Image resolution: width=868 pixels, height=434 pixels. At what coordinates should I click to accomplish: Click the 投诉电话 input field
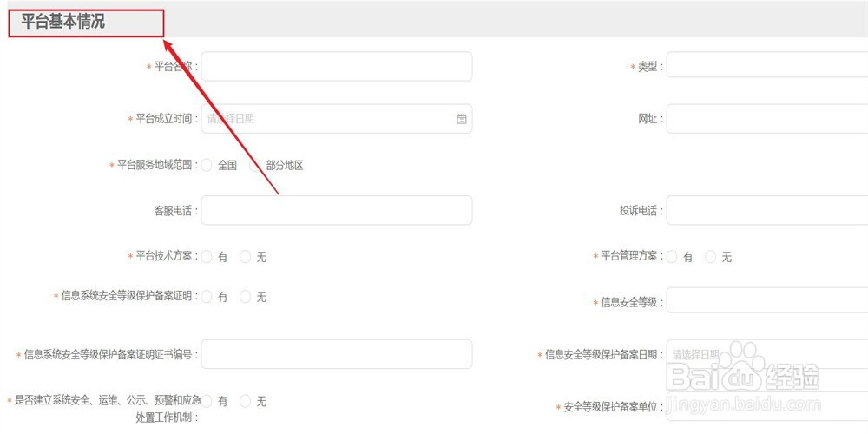point(767,210)
